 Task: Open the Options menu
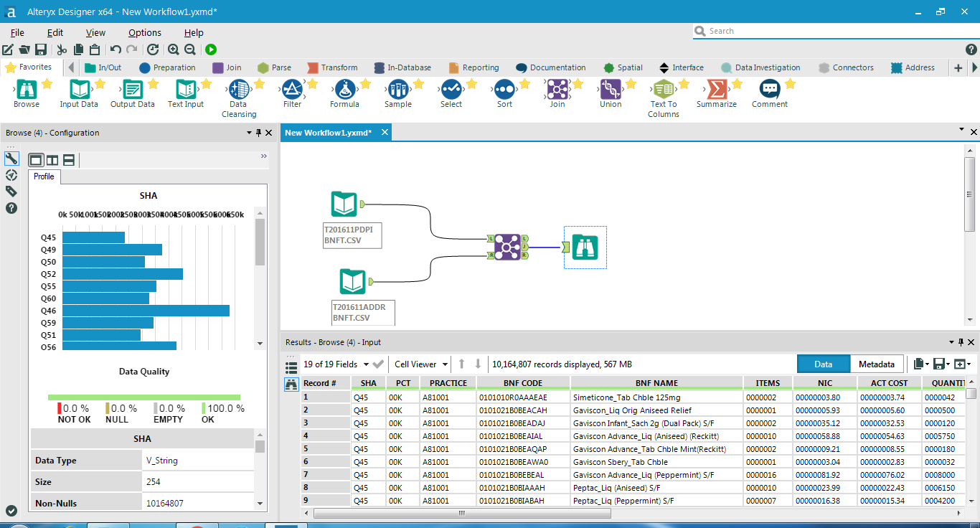point(144,32)
